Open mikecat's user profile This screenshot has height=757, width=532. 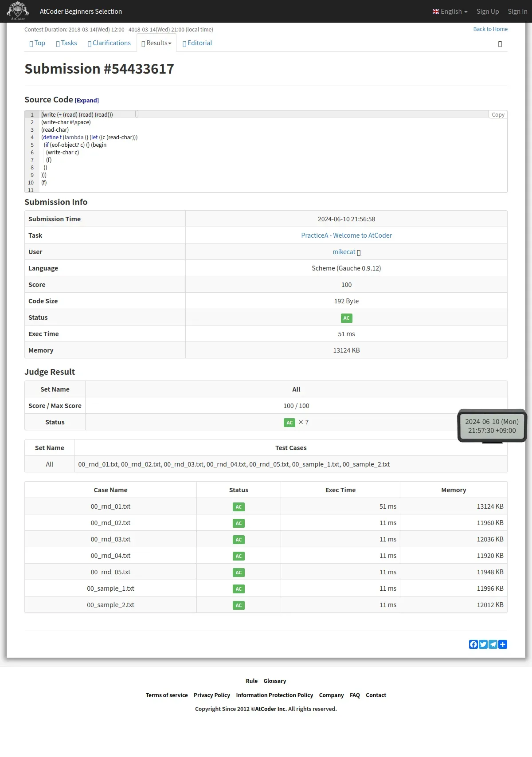click(344, 252)
